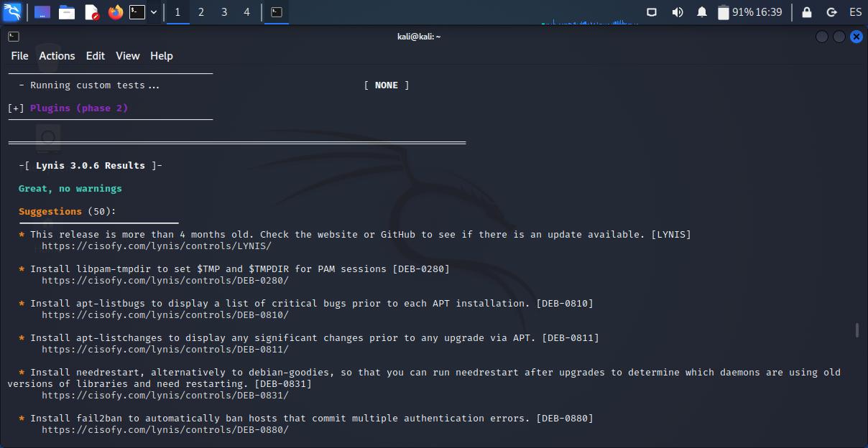Open the View menu
The image size is (868, 448).
(x=128, y=56)
